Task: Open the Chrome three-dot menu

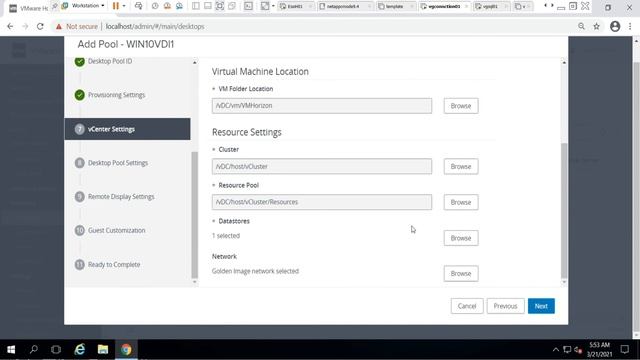Action: pyautogui.click(x=630, y=27)
